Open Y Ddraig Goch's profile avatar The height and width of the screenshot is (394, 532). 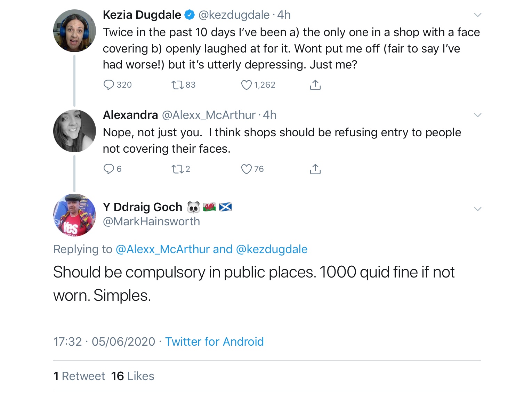tap(74, 215)
